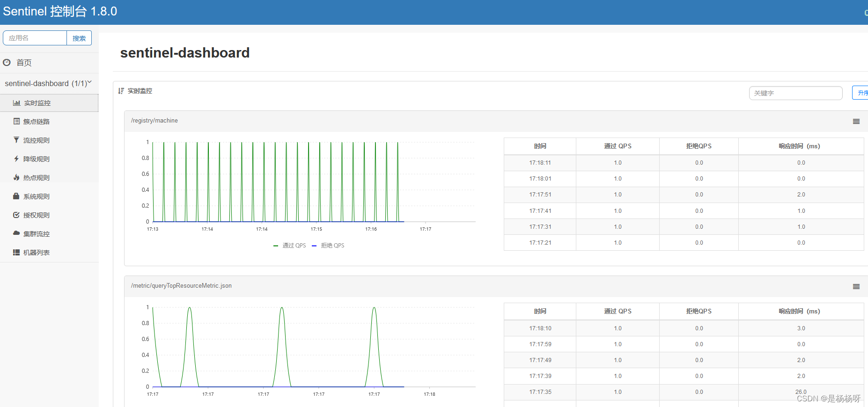Click the 17:17:35 time cell

[540, 392]
